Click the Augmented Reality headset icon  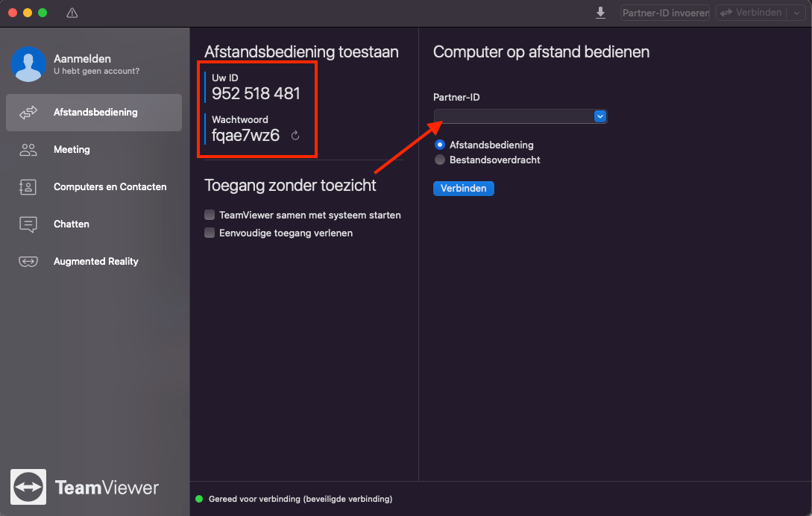28,262
